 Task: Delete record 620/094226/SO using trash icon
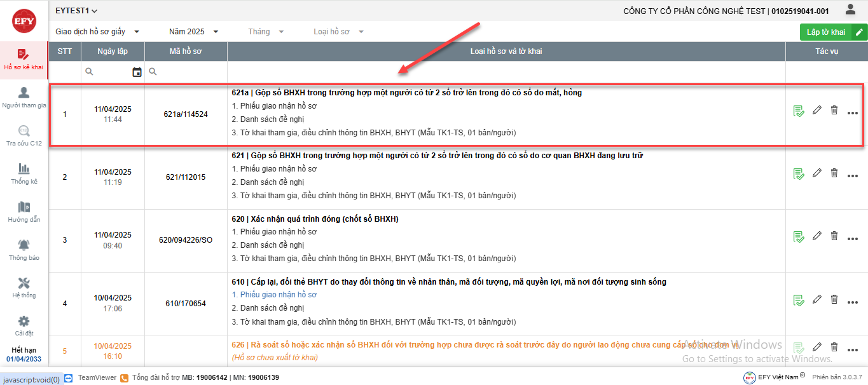coord(834,236)
